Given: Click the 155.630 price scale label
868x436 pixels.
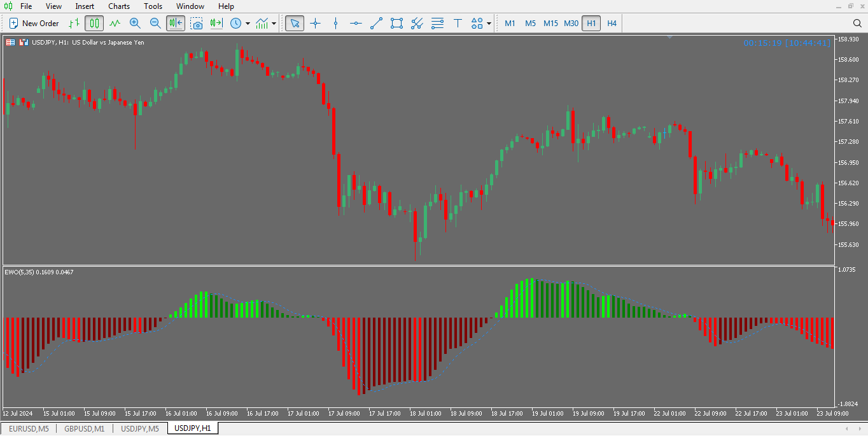Looking at the screenshot, I should (850, 244).
